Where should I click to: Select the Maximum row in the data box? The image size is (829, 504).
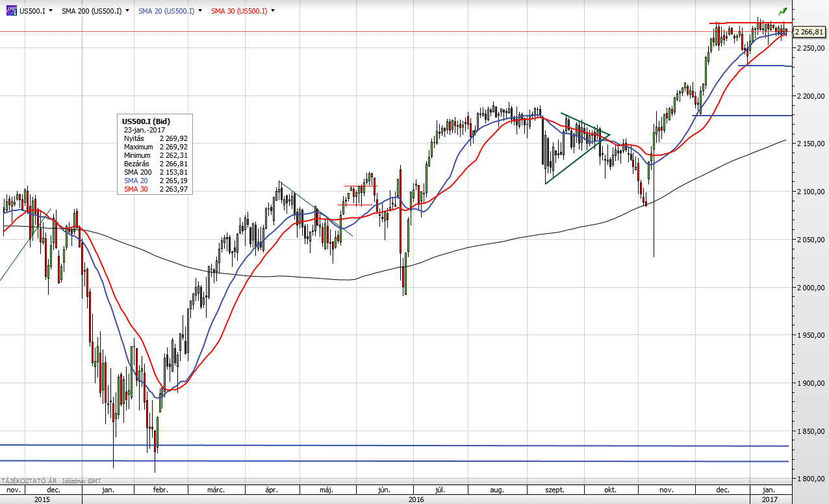point(155,147)
